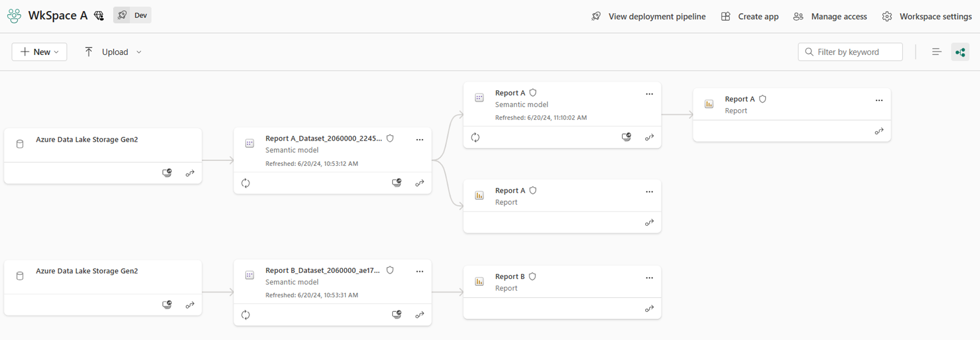
Task: Show lineage for the bottom Azure Data Lake Storage card
Action: pos(190,305)
